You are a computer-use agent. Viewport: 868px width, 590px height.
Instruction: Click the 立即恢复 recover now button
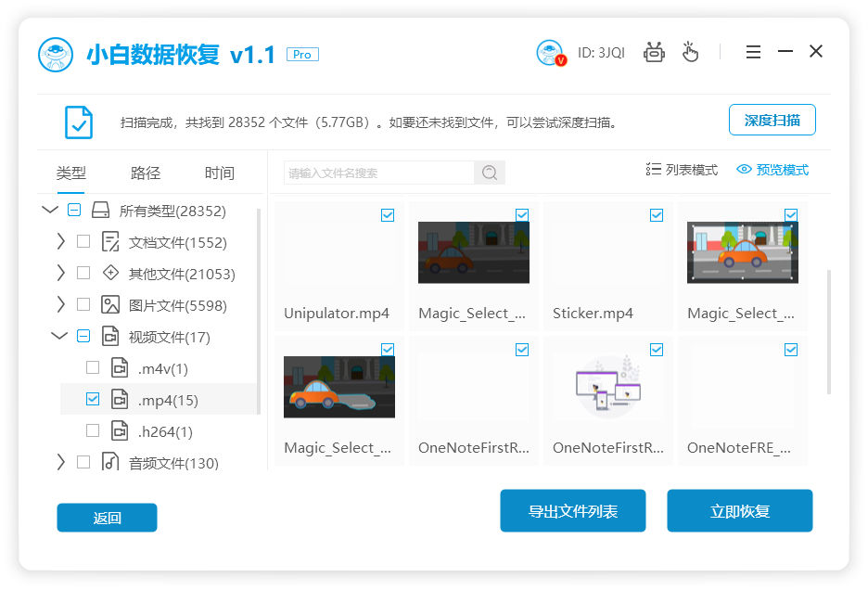(x=740, y=511)
